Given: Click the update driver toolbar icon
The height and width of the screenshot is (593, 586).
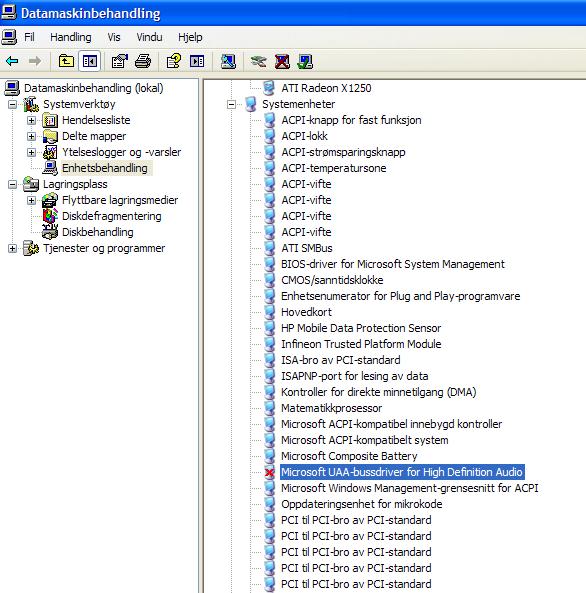Looking at the screenshot, I should pos(258,61).
